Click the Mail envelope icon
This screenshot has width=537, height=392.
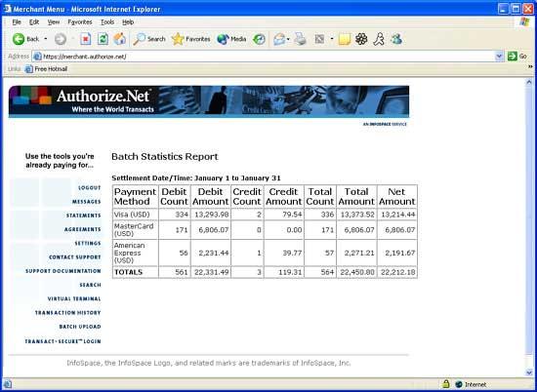[x=279, y=39]
